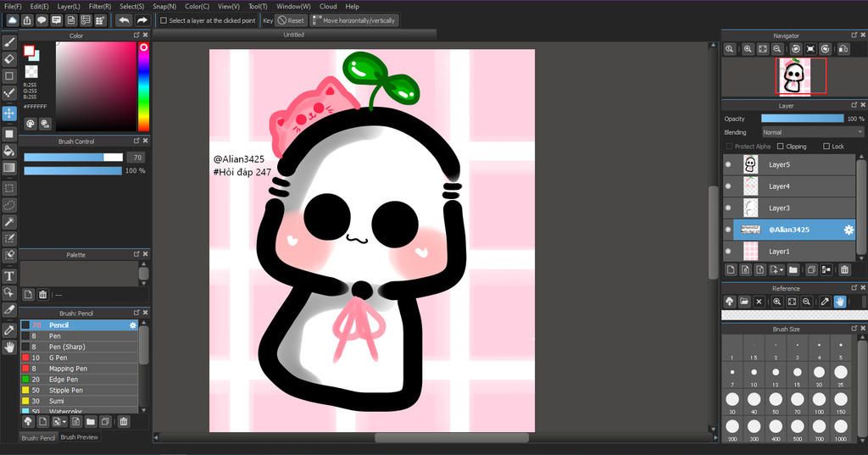The width and height of the screenshot is (868, 455).
Task: Open the Help menu
Action: pyautogui.click(x=352, y=6)
